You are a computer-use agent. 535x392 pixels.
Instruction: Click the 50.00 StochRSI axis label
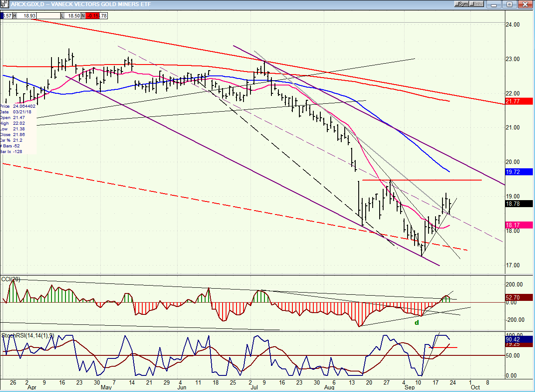click(512, 355)
